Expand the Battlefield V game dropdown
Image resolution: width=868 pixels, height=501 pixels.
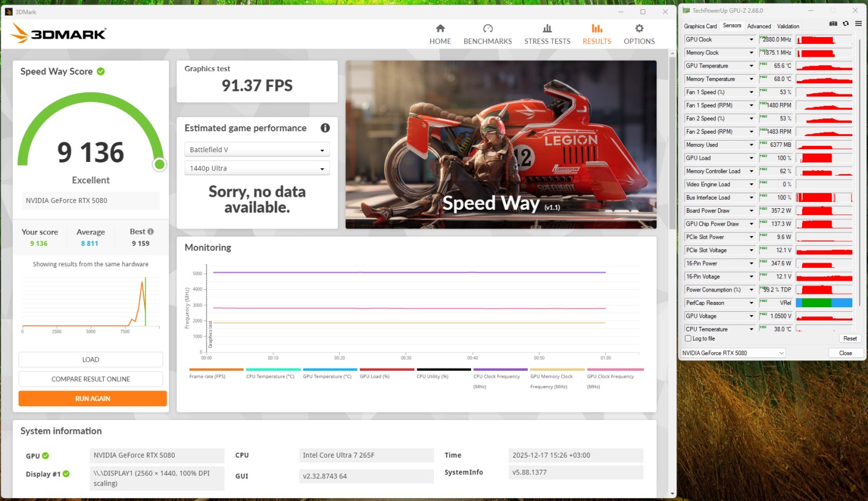coord(257,150)
